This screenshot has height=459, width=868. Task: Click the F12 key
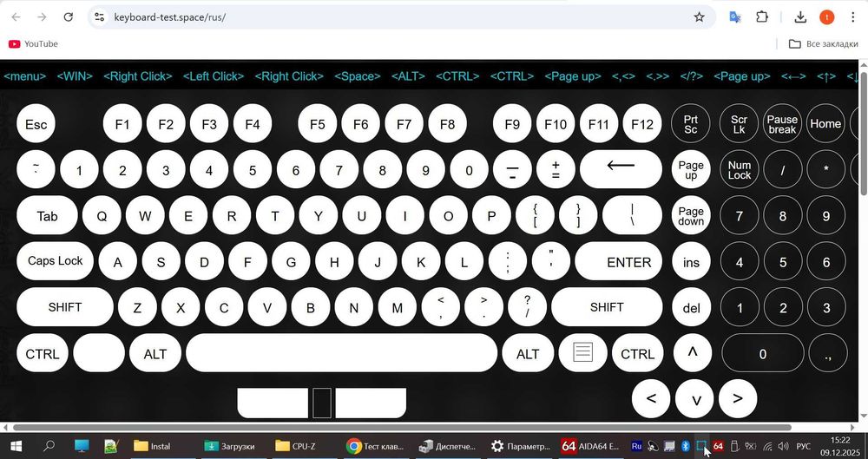(x=642, y=124)
